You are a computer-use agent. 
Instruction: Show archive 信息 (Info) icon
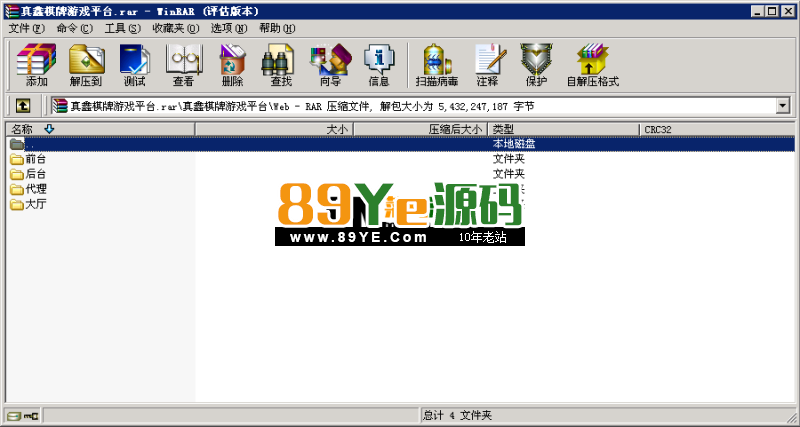pyautogui.click(x=379, y=65)
